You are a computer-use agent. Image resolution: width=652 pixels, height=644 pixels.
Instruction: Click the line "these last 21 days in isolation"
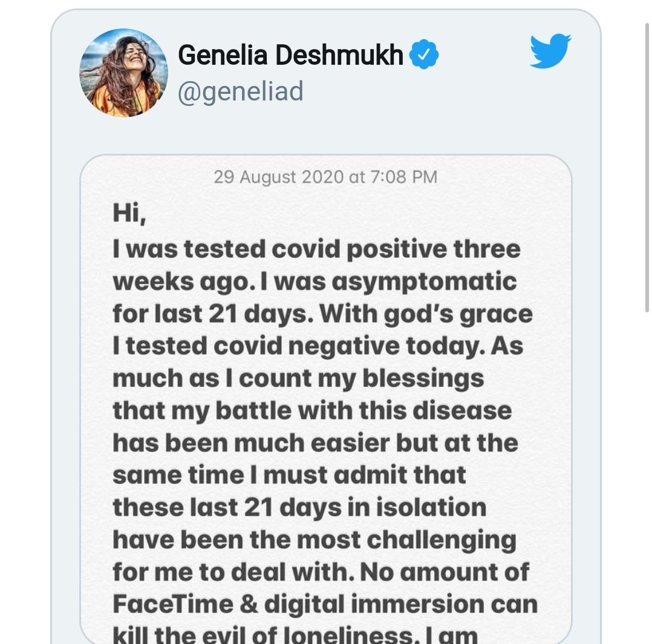pos(299,508)
